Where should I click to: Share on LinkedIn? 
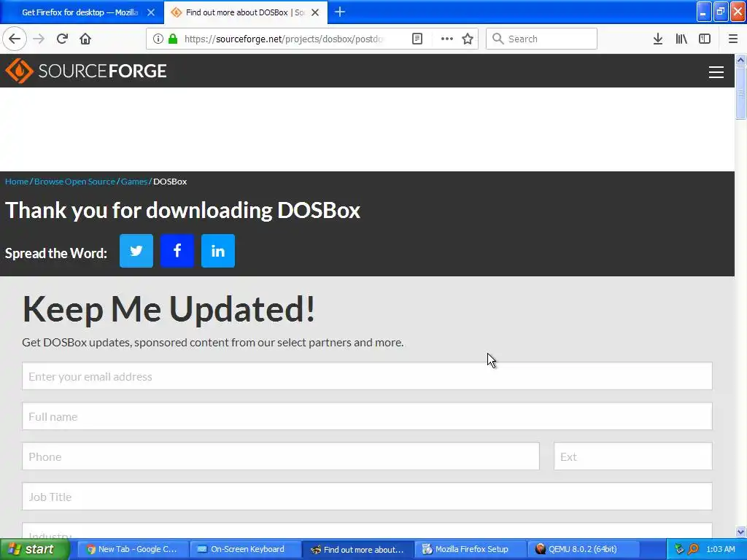click(x=218, y=251)
